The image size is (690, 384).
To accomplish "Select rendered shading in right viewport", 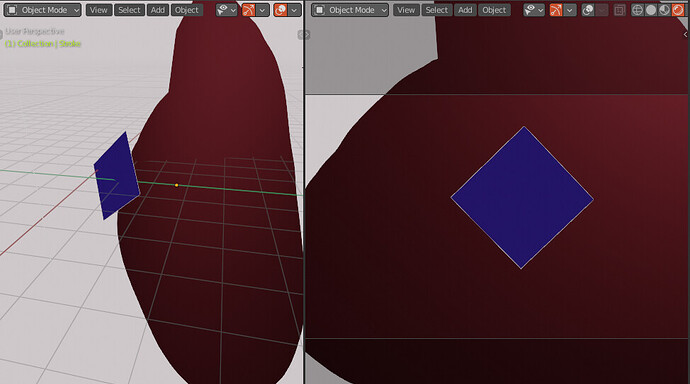I will (678, 10).
